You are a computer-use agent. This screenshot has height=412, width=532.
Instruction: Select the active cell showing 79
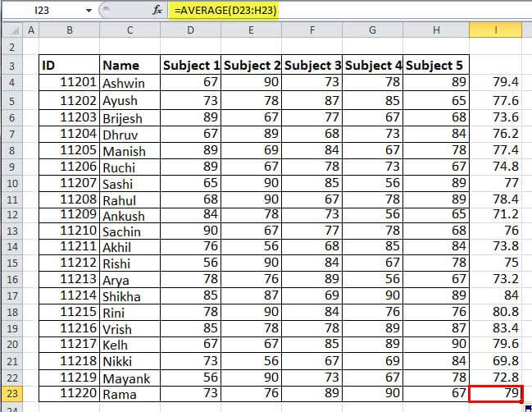click(496, 394)
